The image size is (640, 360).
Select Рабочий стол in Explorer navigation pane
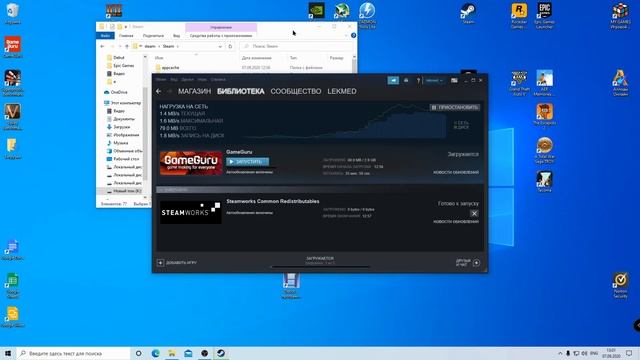(x=126, y=159)
